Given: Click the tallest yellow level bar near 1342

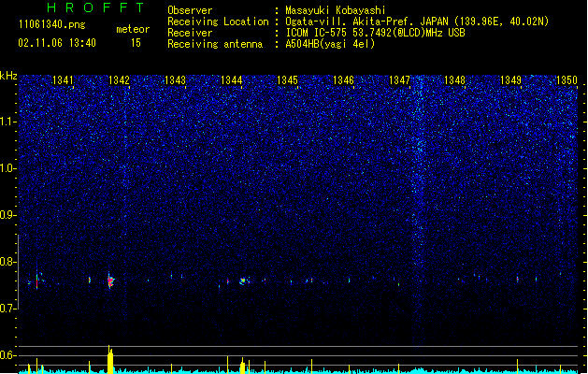Looking at the screenshot, I should (110, 359).
